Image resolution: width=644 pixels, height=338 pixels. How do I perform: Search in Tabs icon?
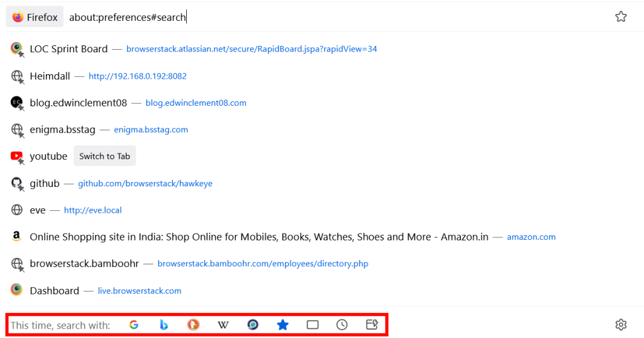(313, 325)
